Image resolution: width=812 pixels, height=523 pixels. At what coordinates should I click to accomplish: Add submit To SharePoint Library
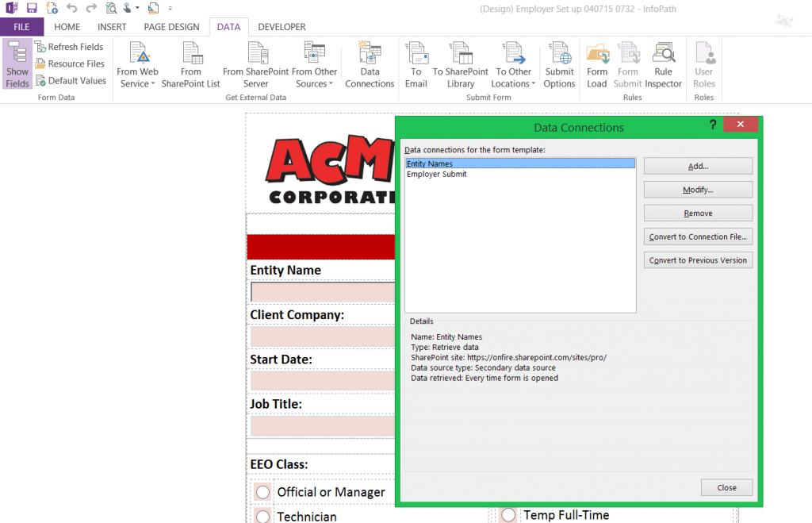461,65
